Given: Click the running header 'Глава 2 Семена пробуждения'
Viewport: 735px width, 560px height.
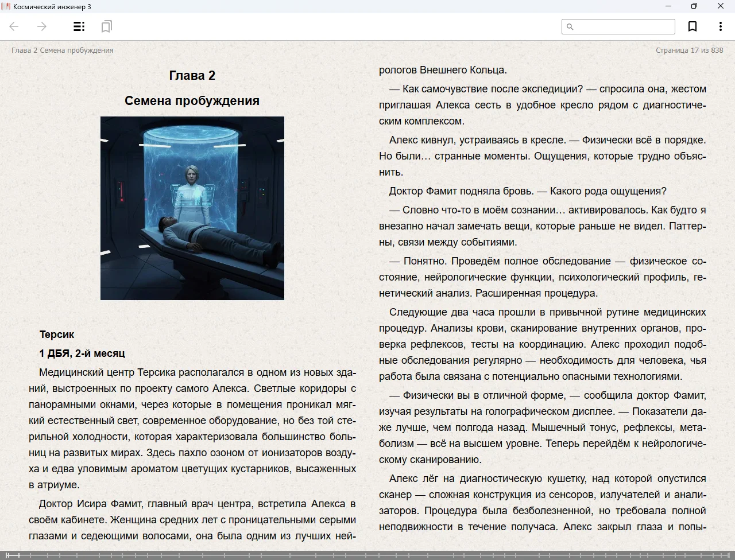Looking at the screenshot, I should (63, 50).
